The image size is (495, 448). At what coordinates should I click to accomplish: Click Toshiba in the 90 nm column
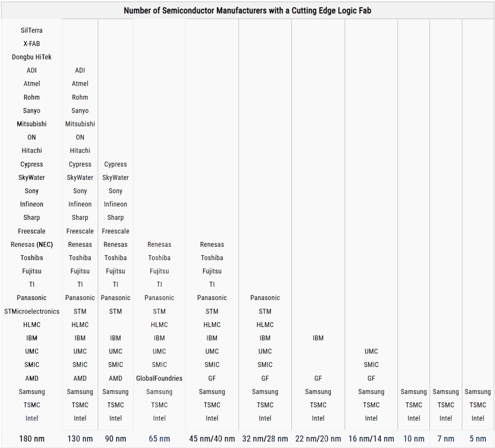[x=115, y=257]
